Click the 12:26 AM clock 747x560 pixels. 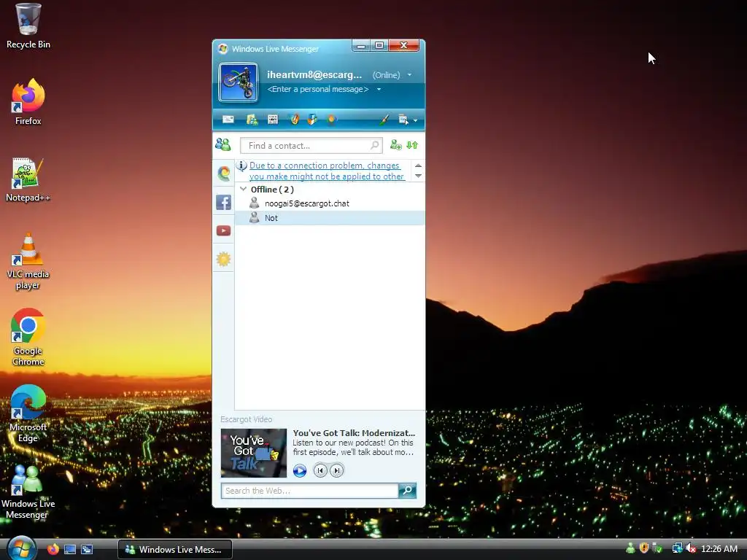click(719, 549)
